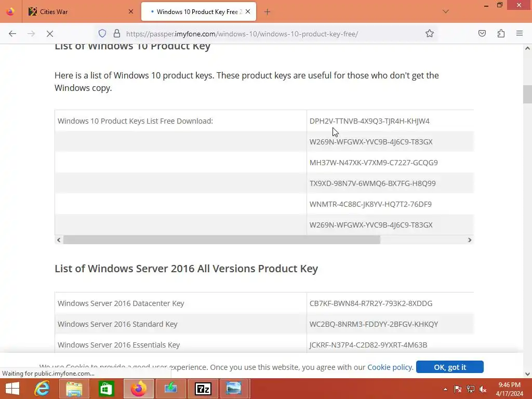Click the muted volume tray icon
This screenshot has height=399, width=532.
(483, 389)
